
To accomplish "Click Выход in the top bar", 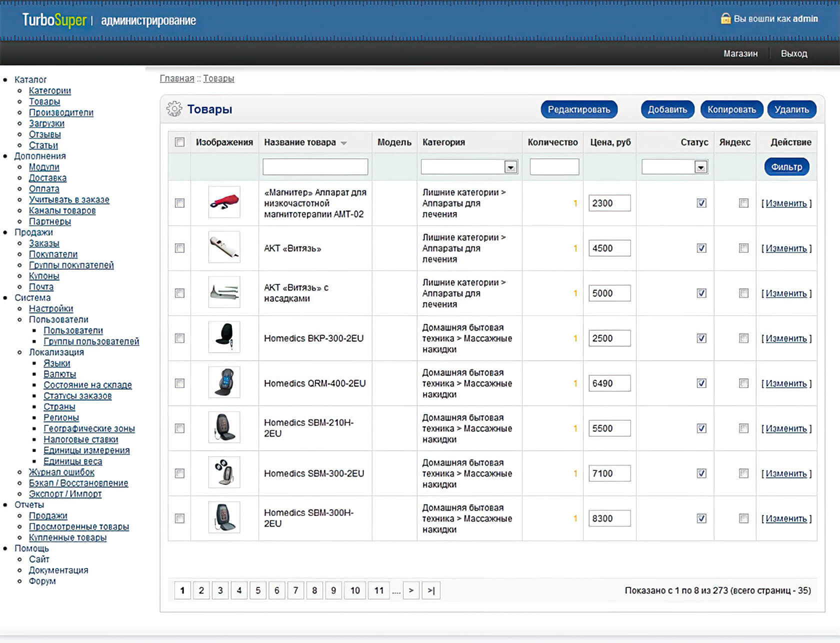I will [794, 53].
